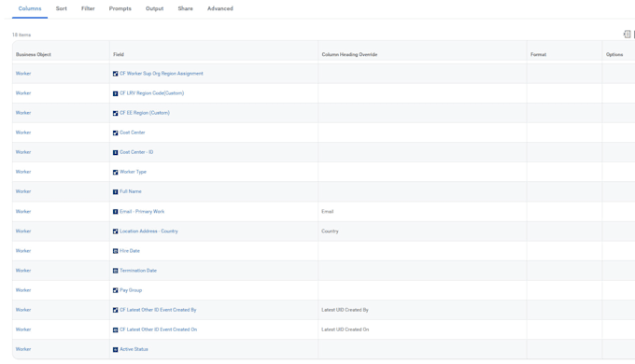This screenshot has width=635, height=364.
Task: Open the CF LRV Region Code(Custom) field link
Action: [x=151, y=93]
